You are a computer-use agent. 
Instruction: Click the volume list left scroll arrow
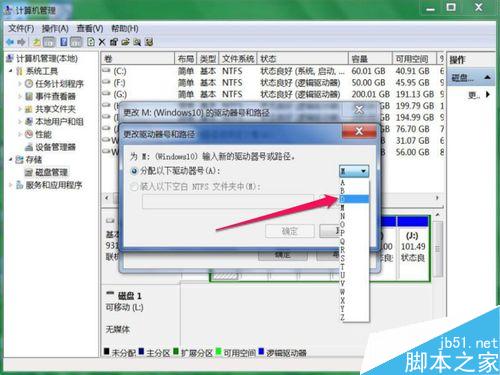(107, 198)
